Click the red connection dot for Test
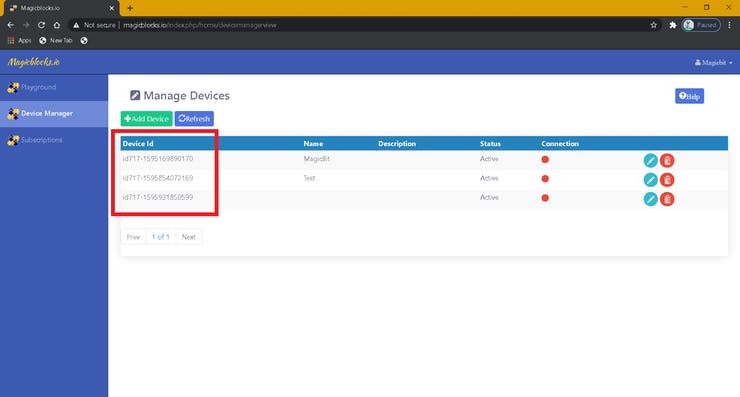The image size is (740, 397). pyautogui.click(x=545, y=178)
